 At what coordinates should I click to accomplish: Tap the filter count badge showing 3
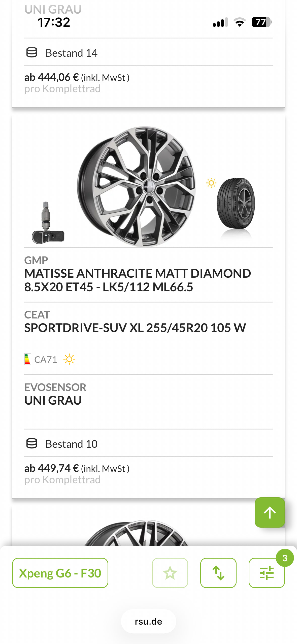[x=285, y=558]
